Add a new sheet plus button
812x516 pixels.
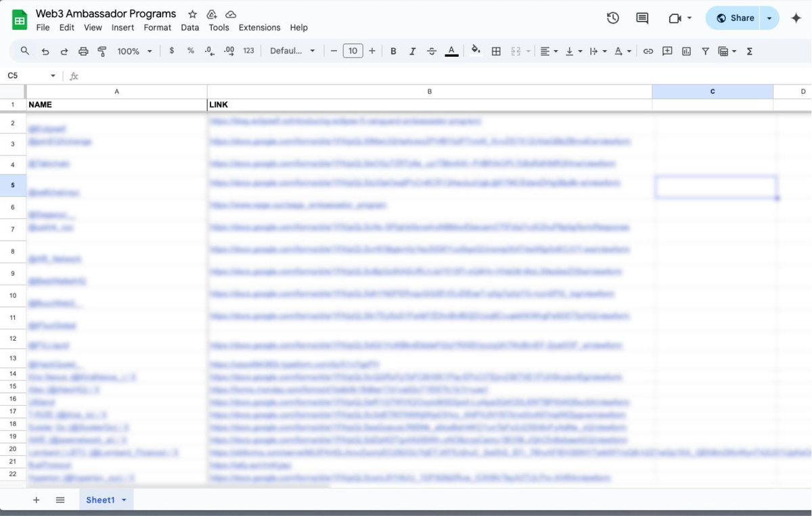point(37,500)
